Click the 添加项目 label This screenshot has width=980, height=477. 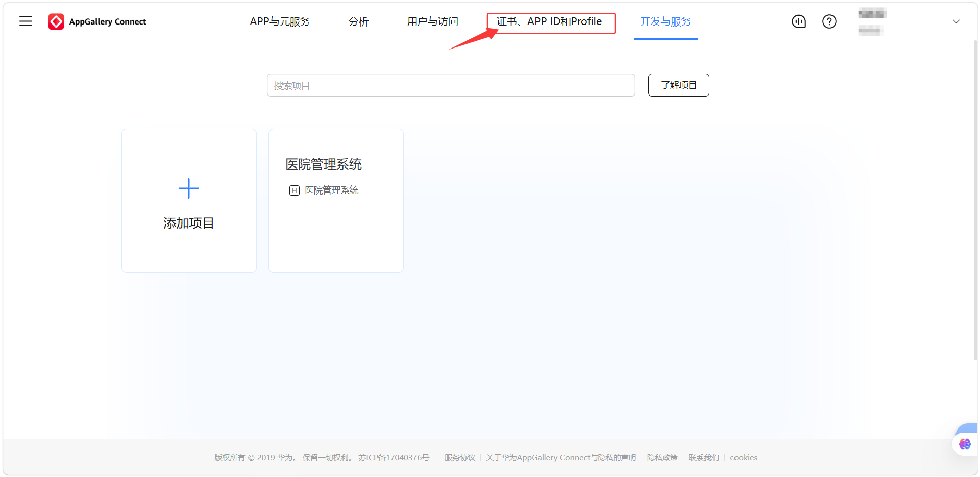click(x=189, y=223)
